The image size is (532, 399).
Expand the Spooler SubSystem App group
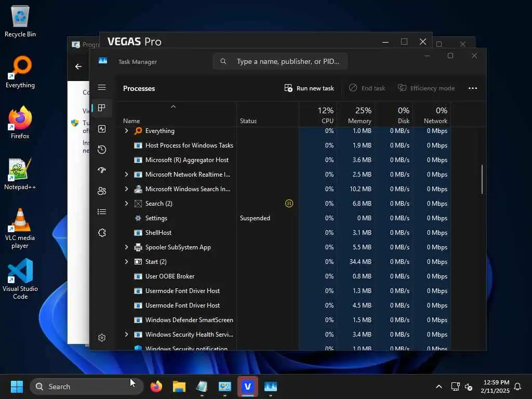tap(127, 247)
